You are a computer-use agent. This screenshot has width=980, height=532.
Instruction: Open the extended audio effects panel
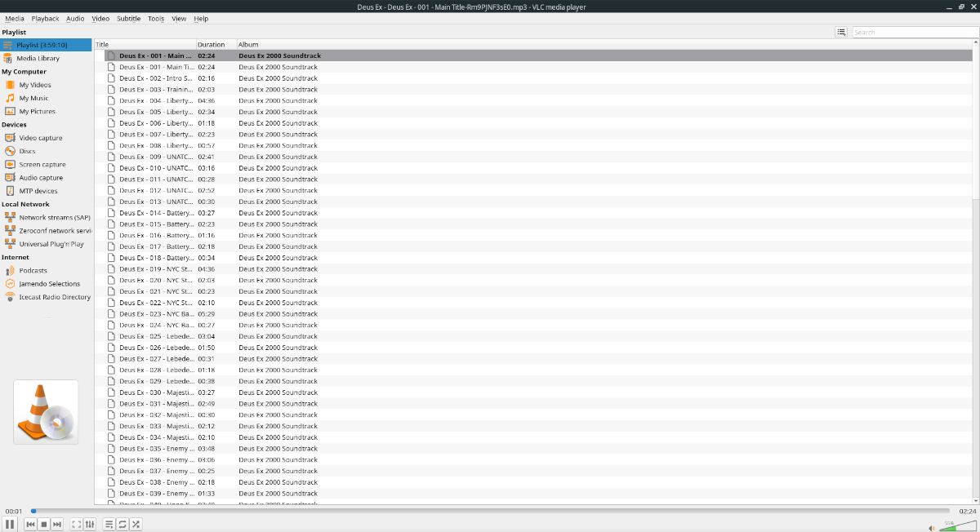(x=90, y=524)
